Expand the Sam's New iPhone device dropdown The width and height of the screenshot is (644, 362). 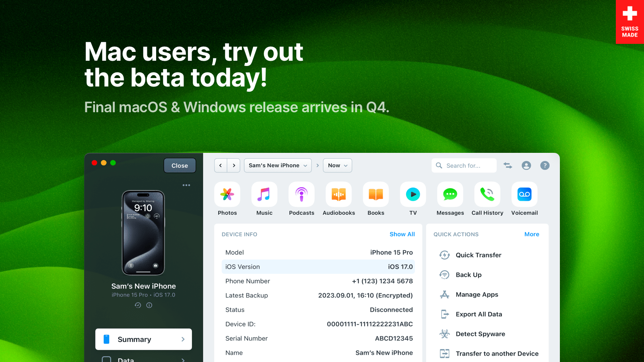(278, 165)
